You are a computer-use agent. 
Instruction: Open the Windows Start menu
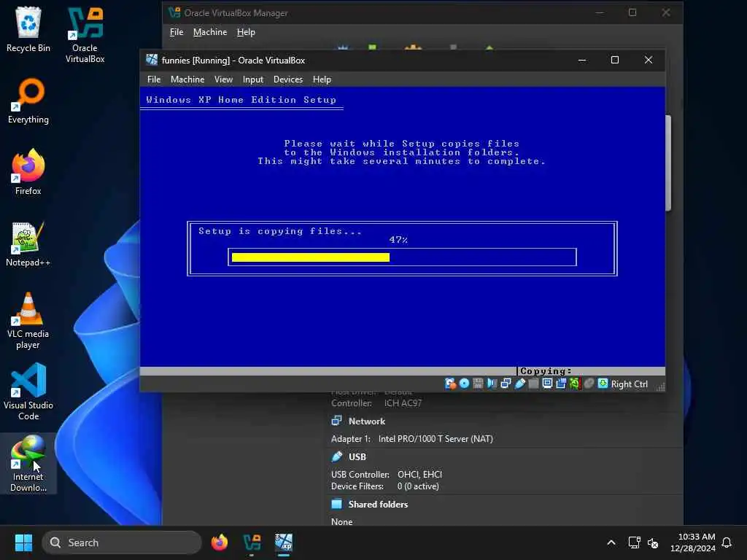pos(23,542)
